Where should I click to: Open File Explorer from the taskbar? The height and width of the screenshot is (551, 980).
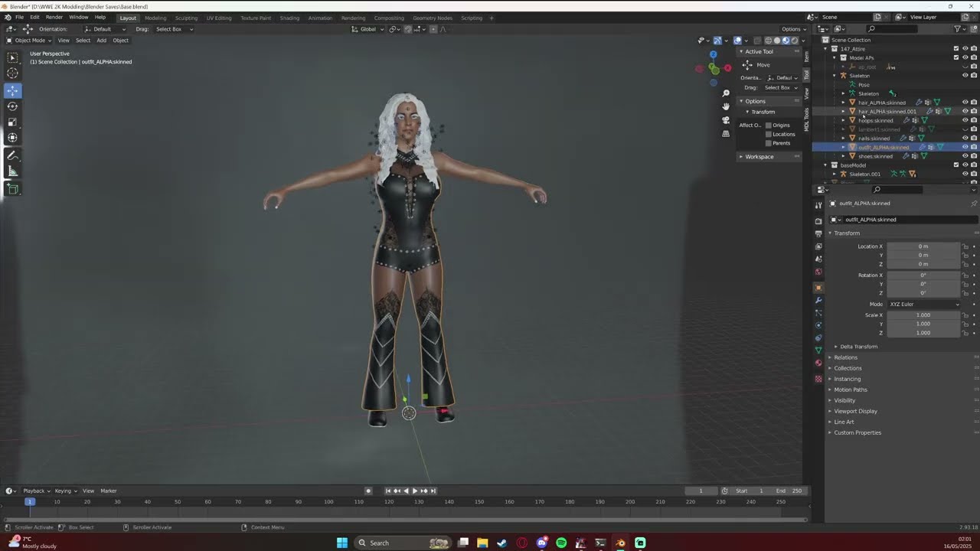[x=482, y=543]
